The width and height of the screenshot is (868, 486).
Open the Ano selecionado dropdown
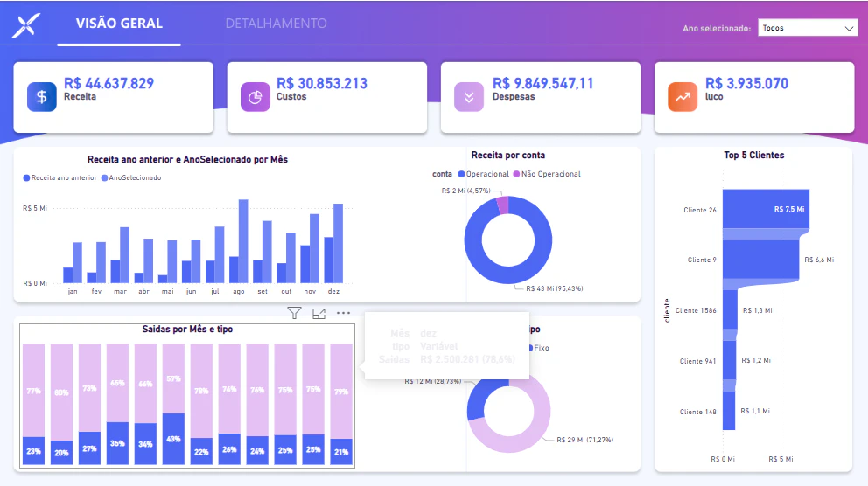(x=807, y=28)
